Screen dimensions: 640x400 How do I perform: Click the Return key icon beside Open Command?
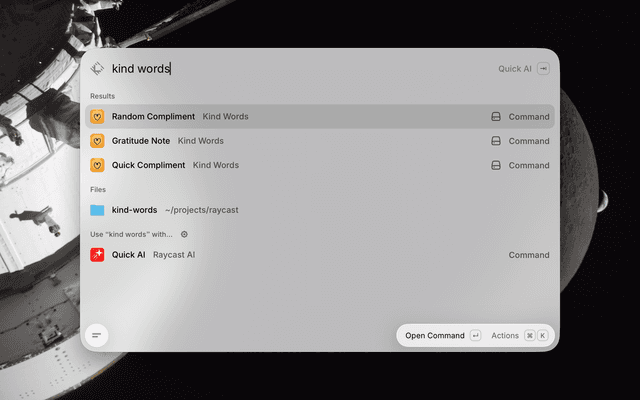point(475,336)
